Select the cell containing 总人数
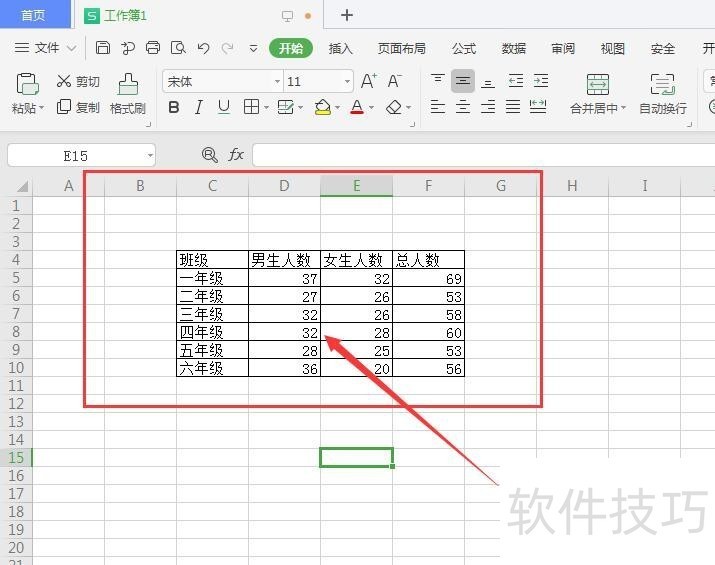The width and height of the screenshot is (715, 565). point(428,259)
